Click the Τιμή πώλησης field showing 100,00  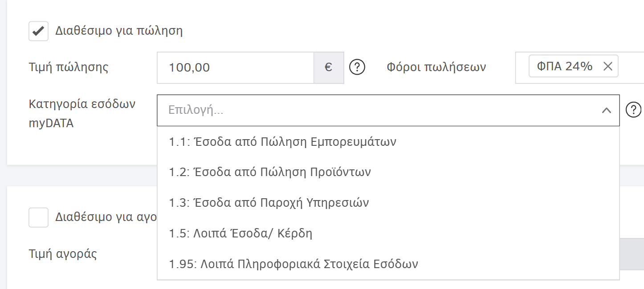[235, 68]
